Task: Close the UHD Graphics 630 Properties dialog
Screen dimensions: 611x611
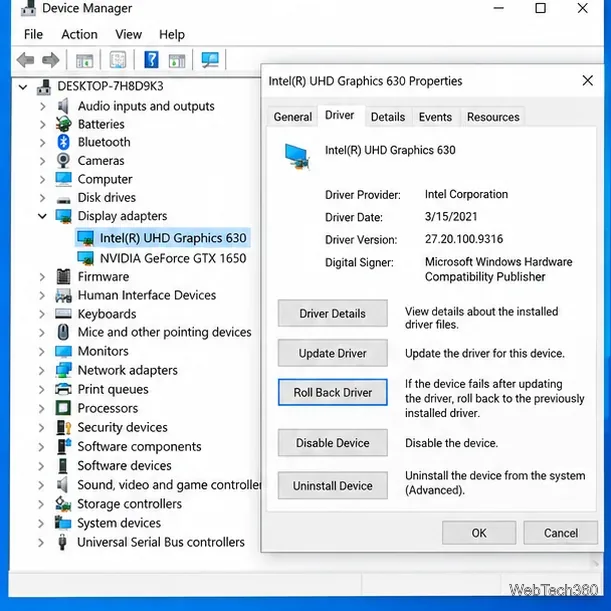Action: (588, 81)
